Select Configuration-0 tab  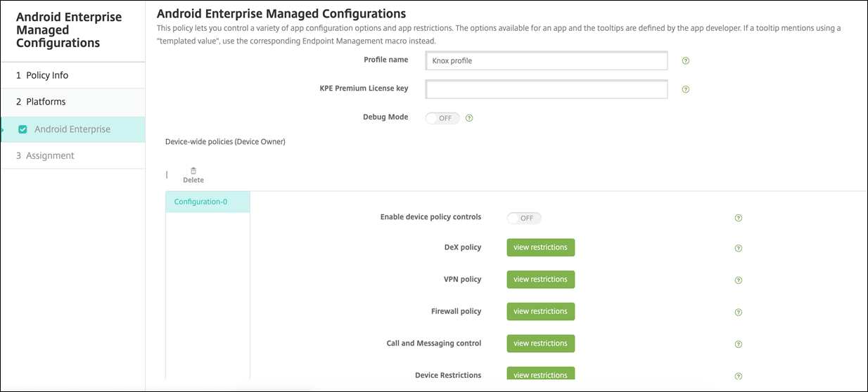pyautogui.click(x=201, y=202)
